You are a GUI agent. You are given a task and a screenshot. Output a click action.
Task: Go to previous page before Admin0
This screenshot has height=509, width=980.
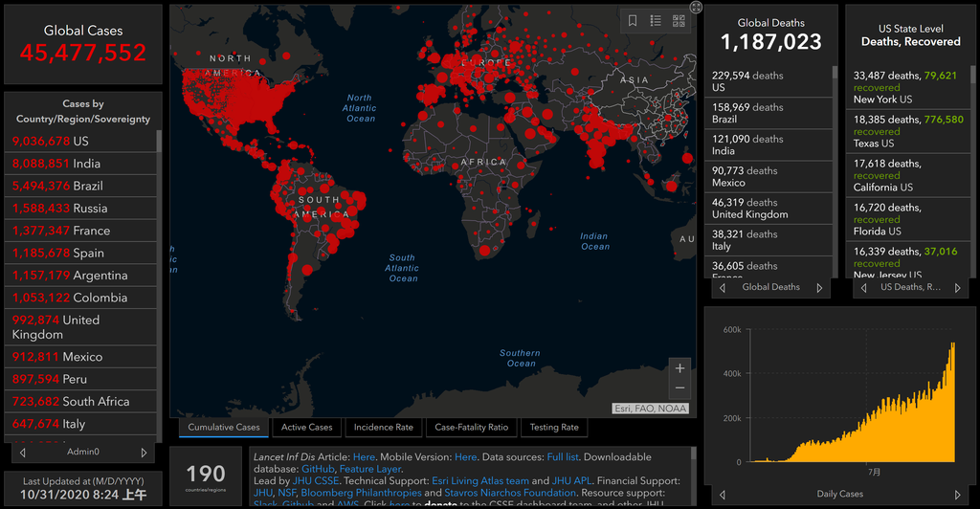pyautogui.click(x=22, y=452)
